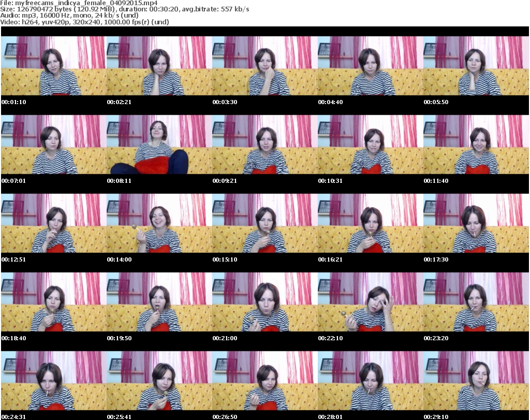
Task: Select the thumbnail at 00:08:11
Action: [159, 144]
